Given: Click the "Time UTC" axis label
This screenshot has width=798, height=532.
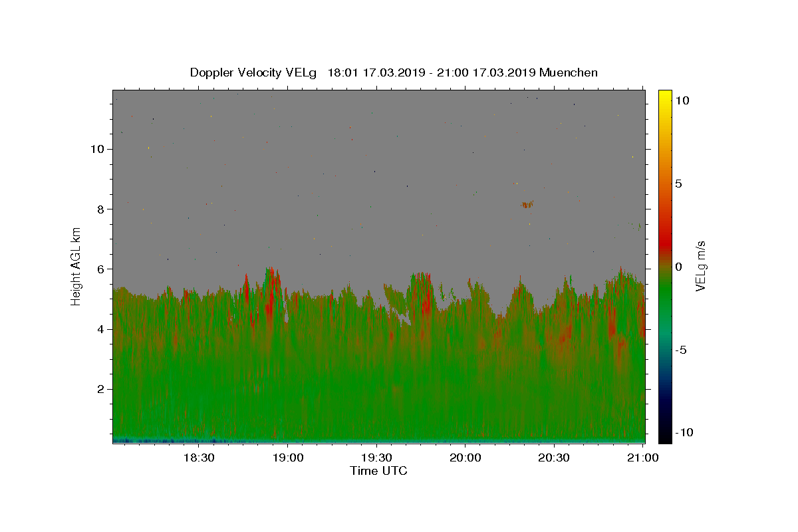Looking at the screenshot, I should (378, 471).
